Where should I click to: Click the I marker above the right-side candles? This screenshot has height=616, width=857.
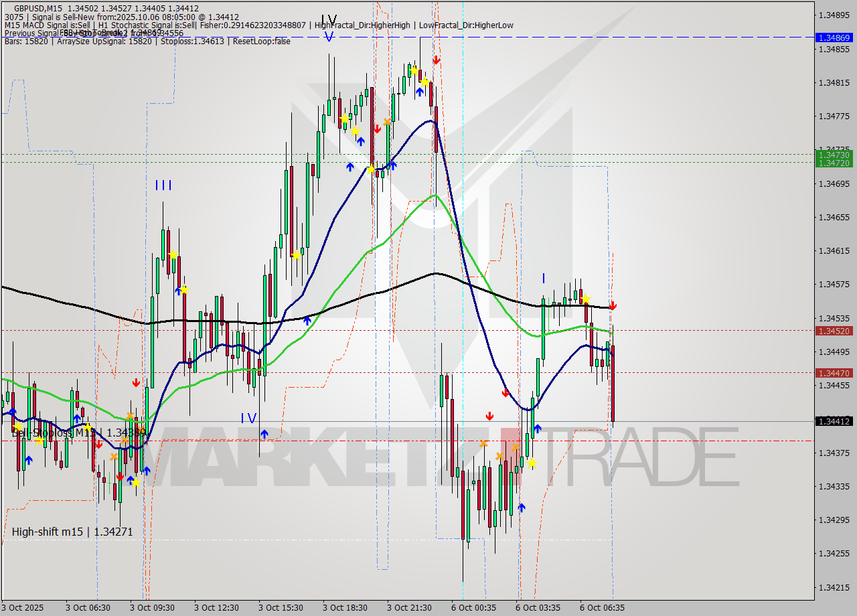point(543,279)
